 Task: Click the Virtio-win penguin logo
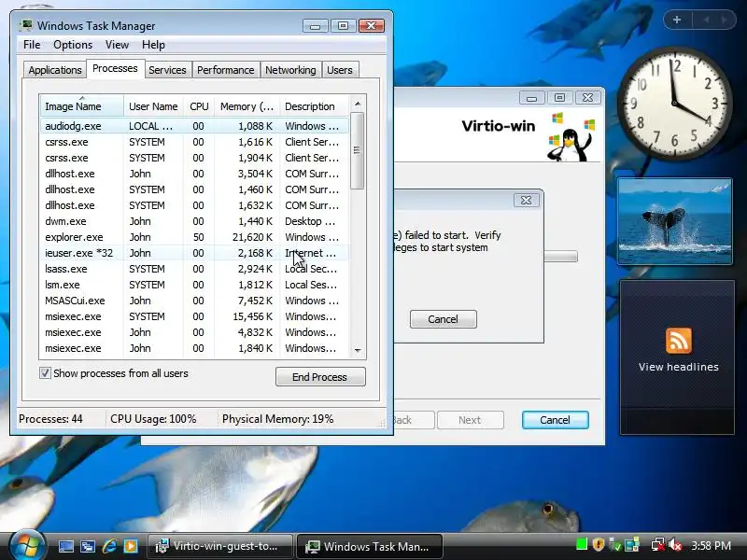pos(571,137)
